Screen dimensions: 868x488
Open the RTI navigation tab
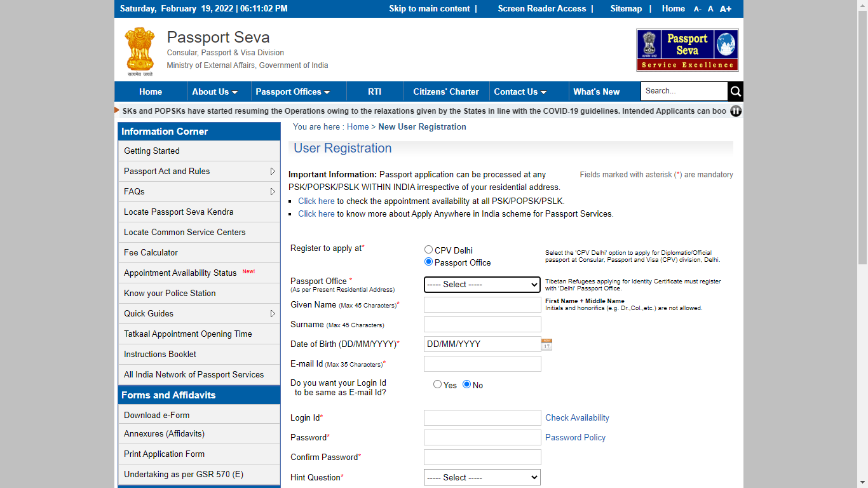[x=375, y=91]
